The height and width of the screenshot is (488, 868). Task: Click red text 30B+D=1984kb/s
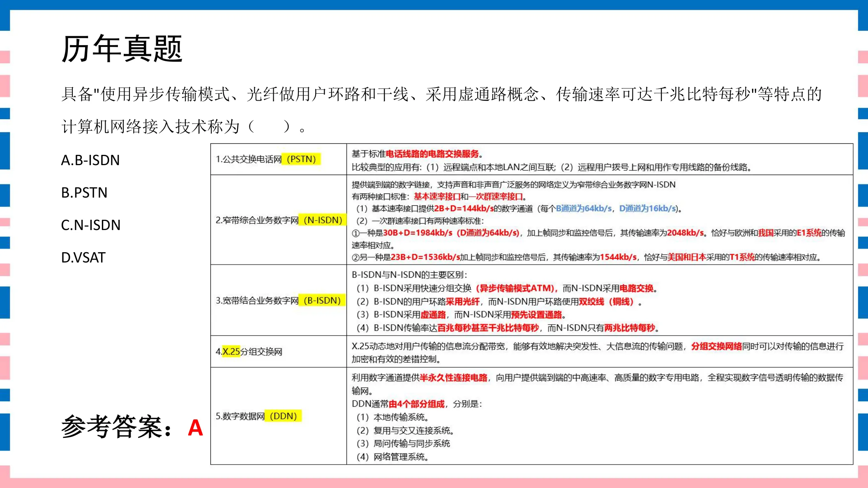[x=418, y=233]
